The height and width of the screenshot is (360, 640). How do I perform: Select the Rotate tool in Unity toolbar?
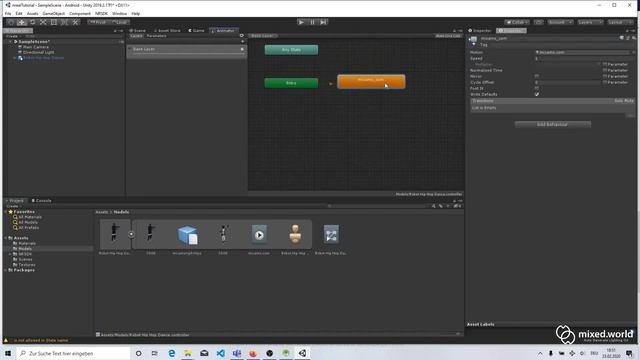(32, 22)
